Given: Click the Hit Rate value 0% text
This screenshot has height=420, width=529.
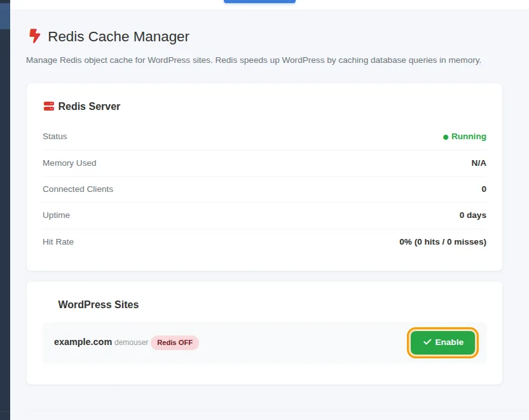Looking at the screenshot, I should 443,242.
